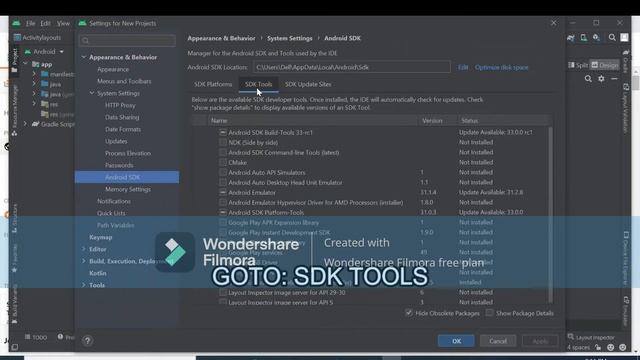Open the Emulator side tab
This screenshot has width=640, height=360.
coord(626,311)
